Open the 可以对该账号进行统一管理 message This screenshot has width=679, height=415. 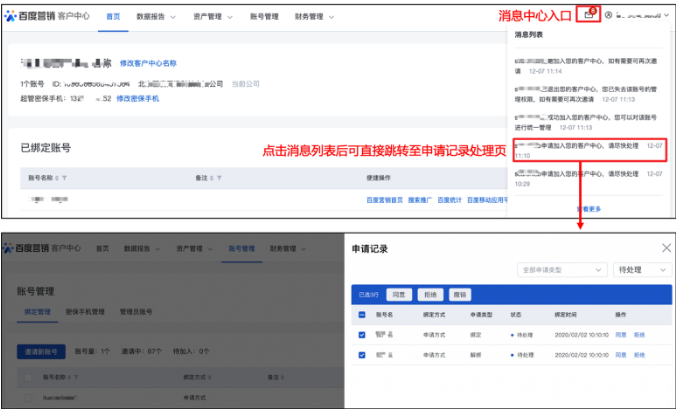586,123
